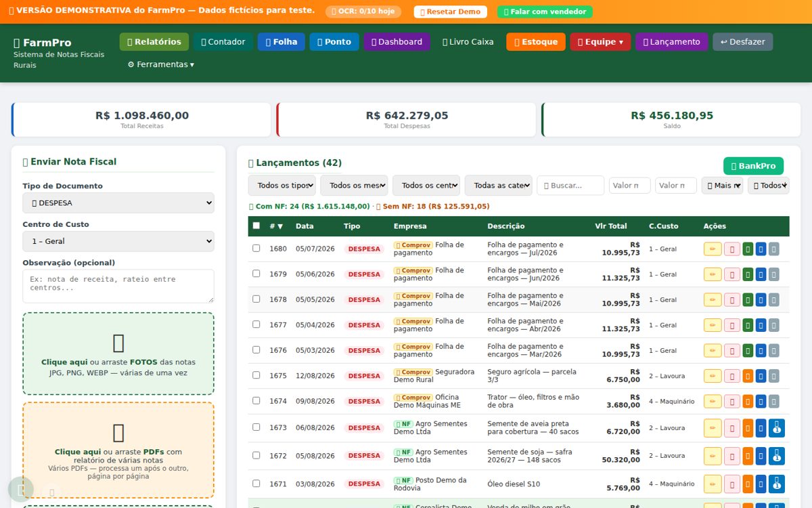Image resolution: width=812 pixels, height=508 pixels.
Task: Click the badge-numbered blue button on entry 1673
Action: [777, 428]
